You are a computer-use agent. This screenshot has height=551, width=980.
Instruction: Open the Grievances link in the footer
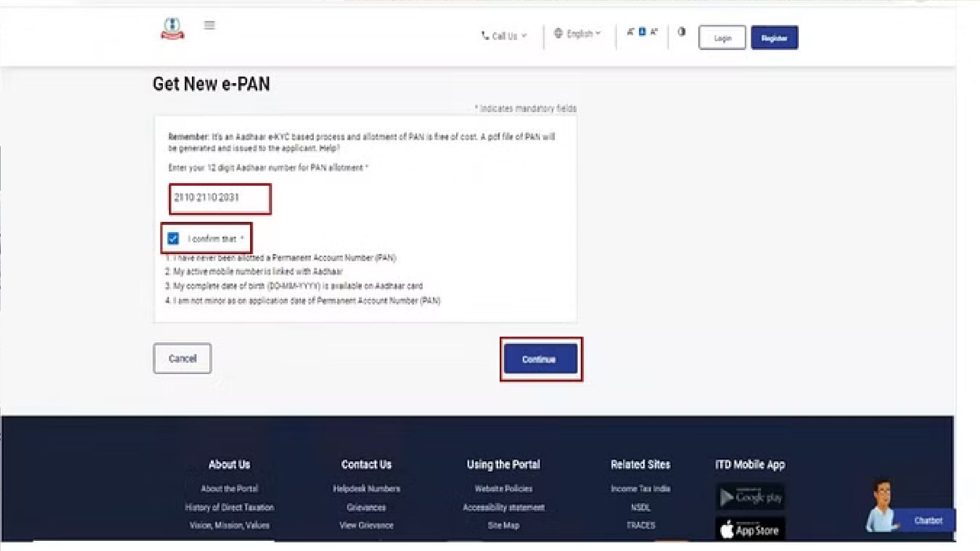[x=367, y=507]
